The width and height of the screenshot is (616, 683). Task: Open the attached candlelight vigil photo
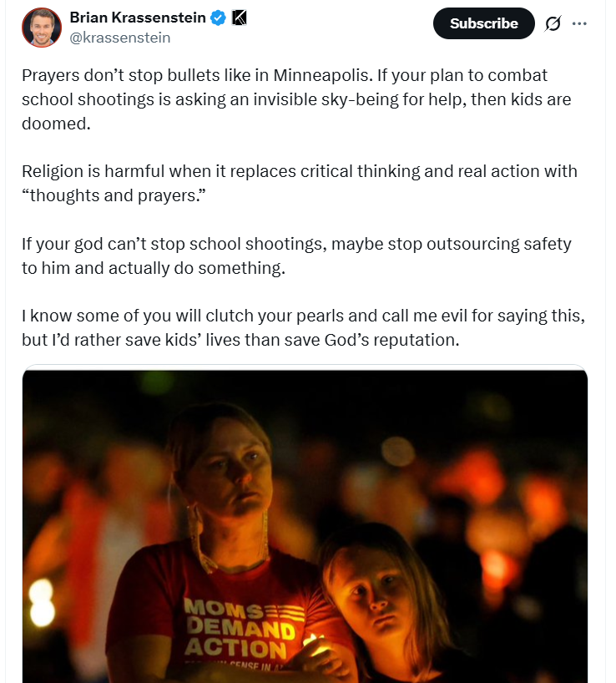[305, 524]
